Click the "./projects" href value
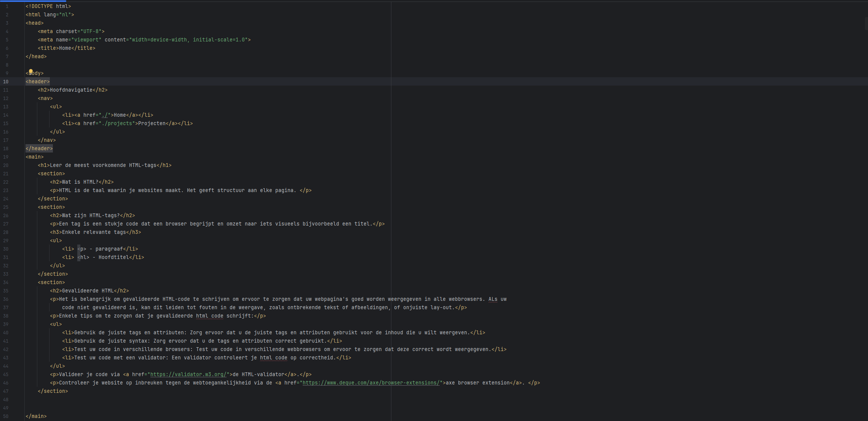 [117, 124]
